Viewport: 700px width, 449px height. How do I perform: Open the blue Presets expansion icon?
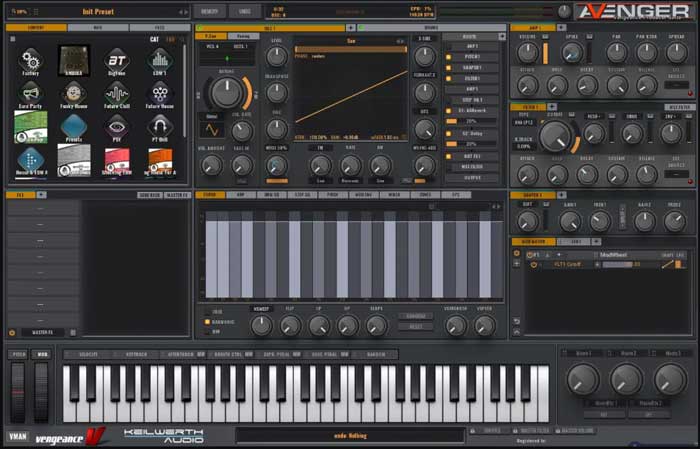click(x=74, y=126)
